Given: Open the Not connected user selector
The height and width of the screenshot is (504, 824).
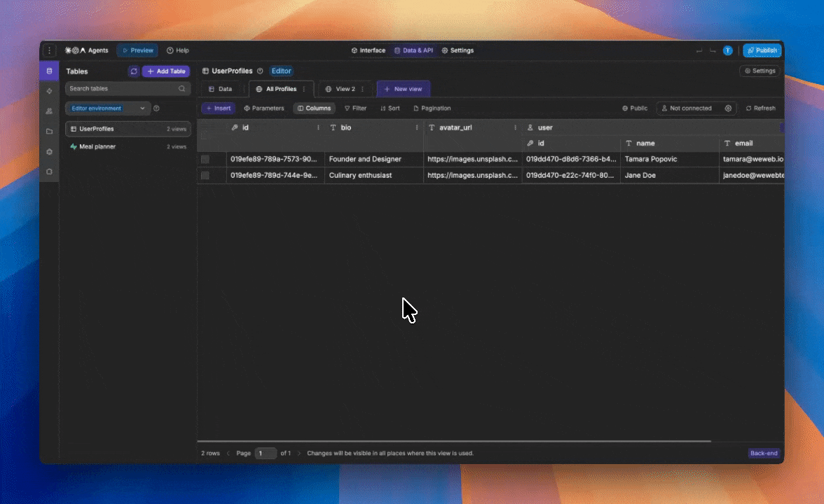Looking at the screenshot, I should pyautogui.click(x=687, y=108).
